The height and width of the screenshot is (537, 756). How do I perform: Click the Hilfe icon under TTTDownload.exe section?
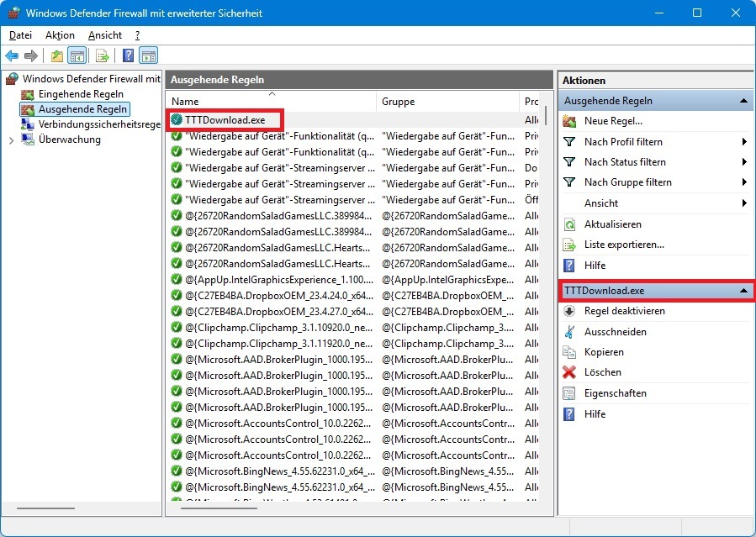click(x=569, y=414)
